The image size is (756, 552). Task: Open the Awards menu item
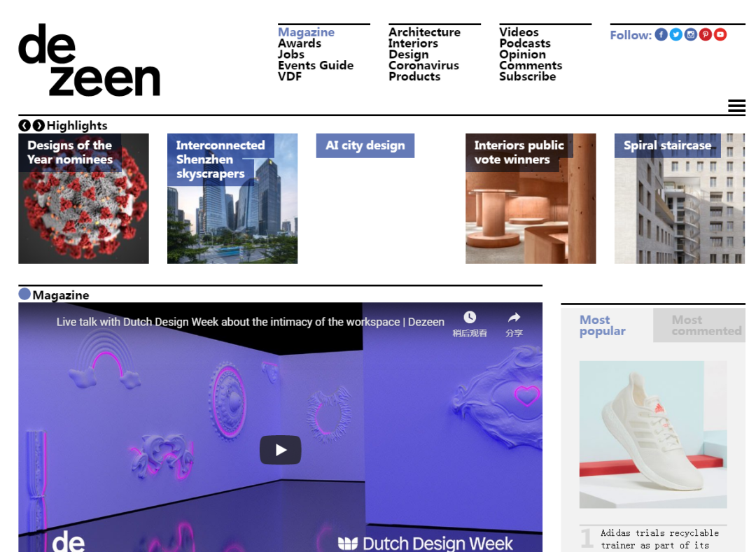pos(300,43)
